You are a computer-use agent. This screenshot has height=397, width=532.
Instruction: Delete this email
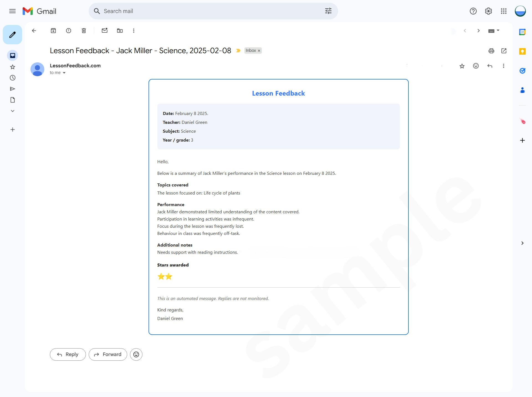tap(84, 31)
